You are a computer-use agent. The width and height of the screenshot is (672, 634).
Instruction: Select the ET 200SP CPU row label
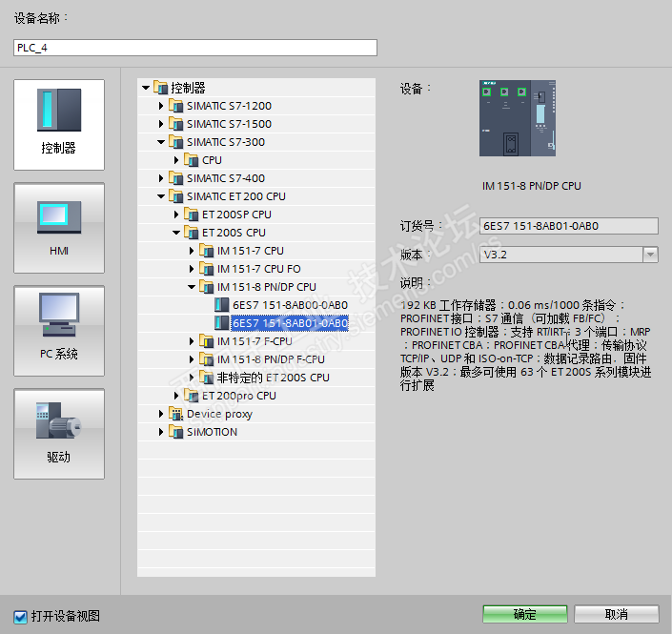(236, 215)
